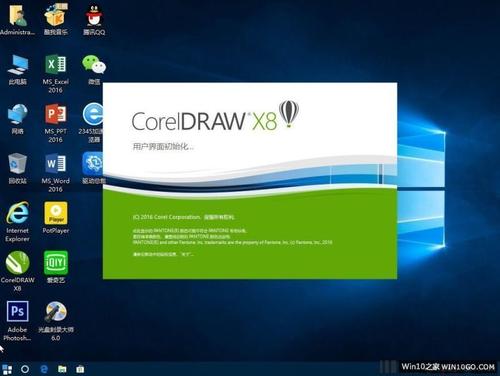This screenshot has height=376, width=500.
Task: Click the CorelDRAW X8 title on splash
Action: coord(204,121)
